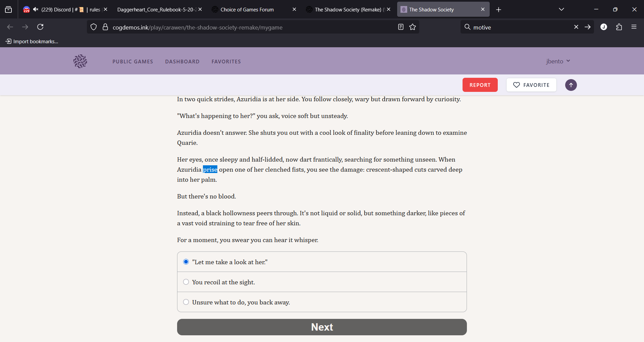Toggle reader view icon in address bar

400,27
